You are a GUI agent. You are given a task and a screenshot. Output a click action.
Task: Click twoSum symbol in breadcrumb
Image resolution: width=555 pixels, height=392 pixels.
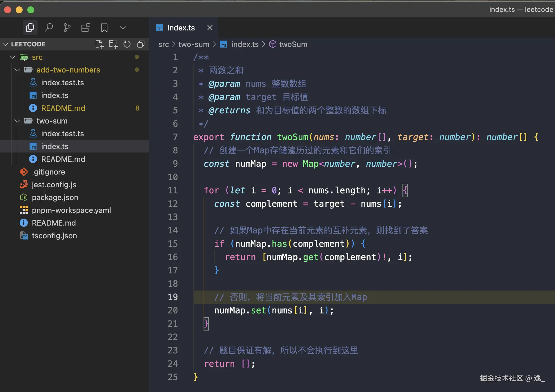click(x=293, y=44)
